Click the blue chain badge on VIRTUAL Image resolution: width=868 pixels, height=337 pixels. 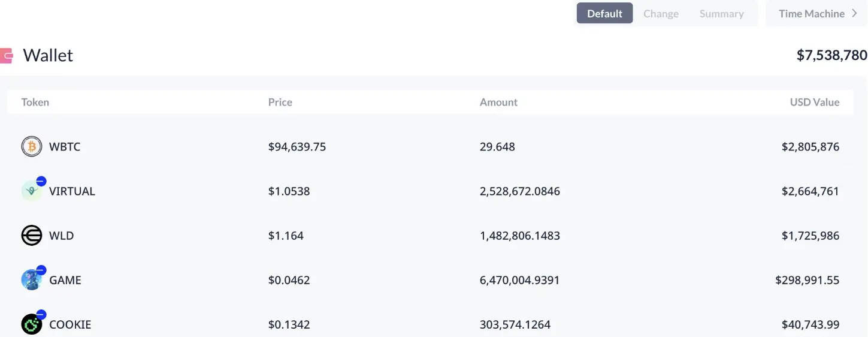click(x=41, y=182)
